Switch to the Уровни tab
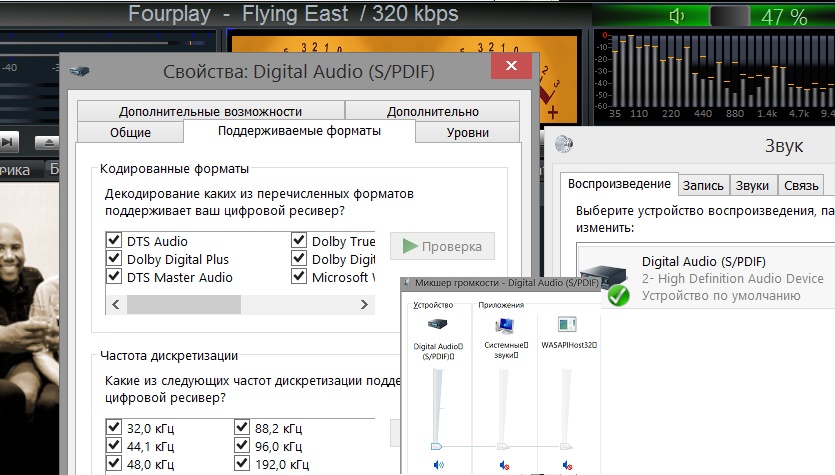The image size is (835, 475). click(x=467, y=132)
